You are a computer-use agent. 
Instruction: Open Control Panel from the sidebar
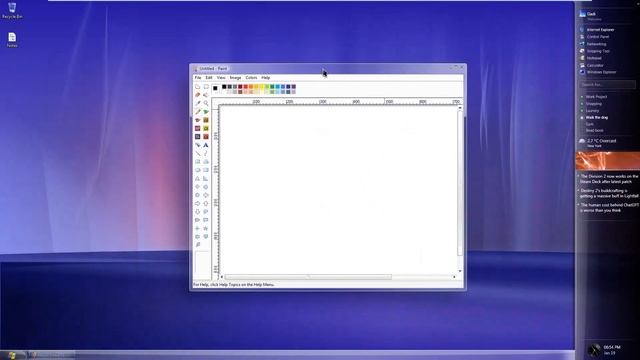(594, 37)
